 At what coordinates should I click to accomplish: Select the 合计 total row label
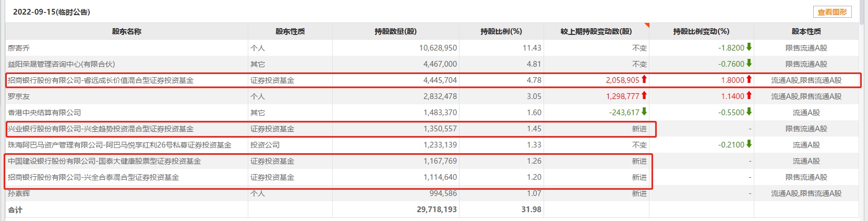coord(15,210)
